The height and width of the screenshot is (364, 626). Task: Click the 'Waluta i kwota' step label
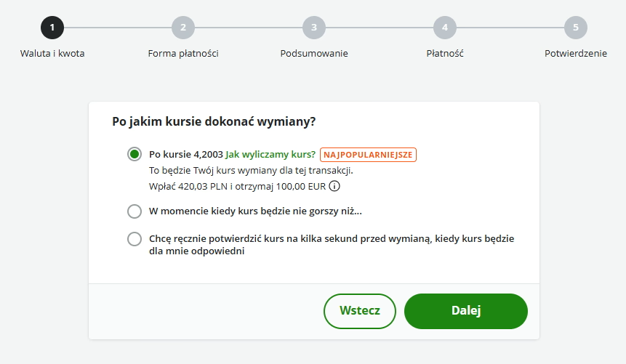pyautogui.click(x=52, y=54)
